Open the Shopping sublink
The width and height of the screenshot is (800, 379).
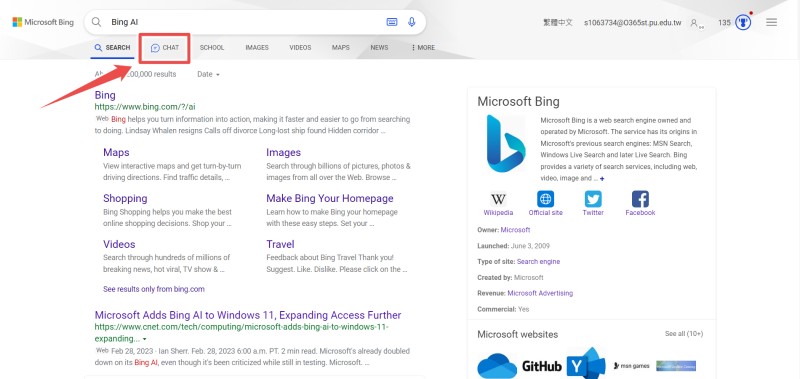[x=125, y=198]
